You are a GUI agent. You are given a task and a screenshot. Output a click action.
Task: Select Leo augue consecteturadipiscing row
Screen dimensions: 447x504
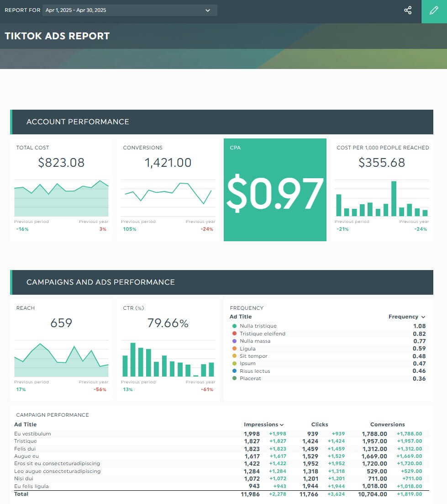point(221,471)
